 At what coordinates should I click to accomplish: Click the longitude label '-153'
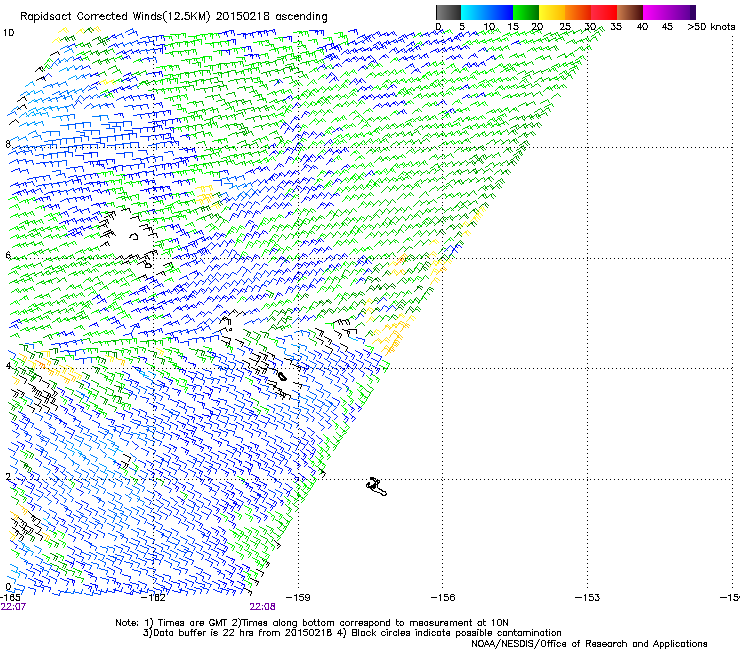click(x=587, y=597)
